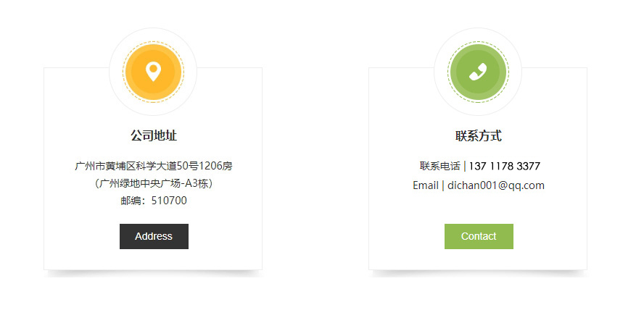Click the 联系方式 heading
Image resolution: width=644 pixels, height=310 pixels.
[x=479, y=135]
